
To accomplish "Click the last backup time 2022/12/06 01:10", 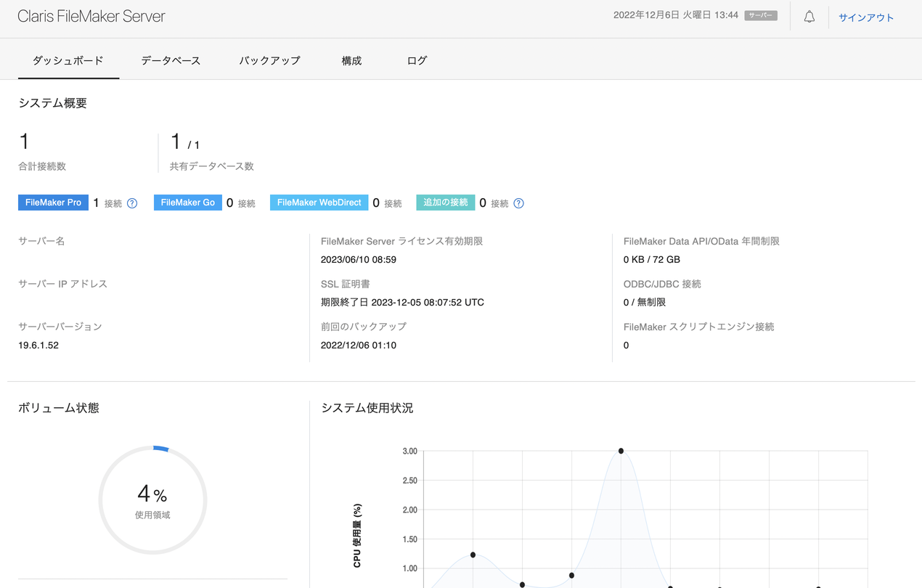I will pyautogui.click(x=359, y=346).
